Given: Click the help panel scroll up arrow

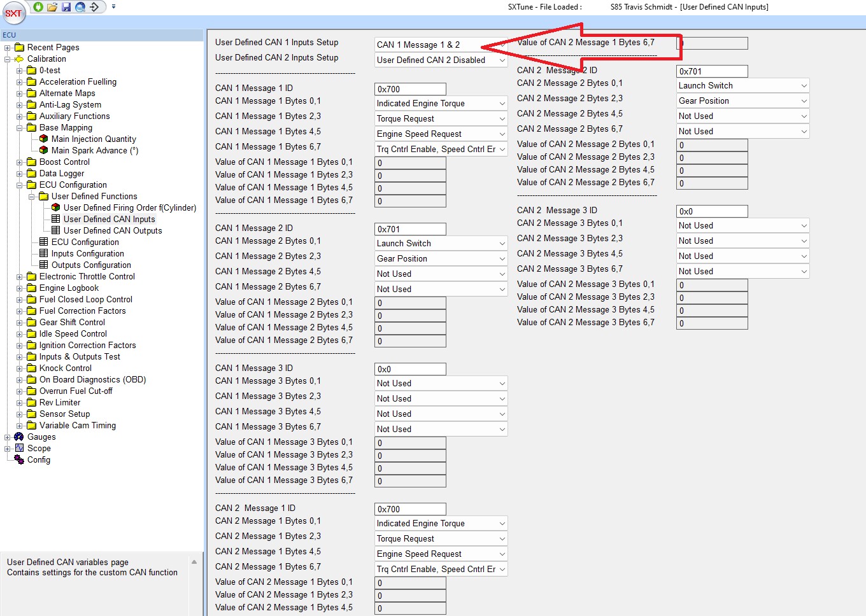Looking at the screenshot, I should click(x=194, y=562).
